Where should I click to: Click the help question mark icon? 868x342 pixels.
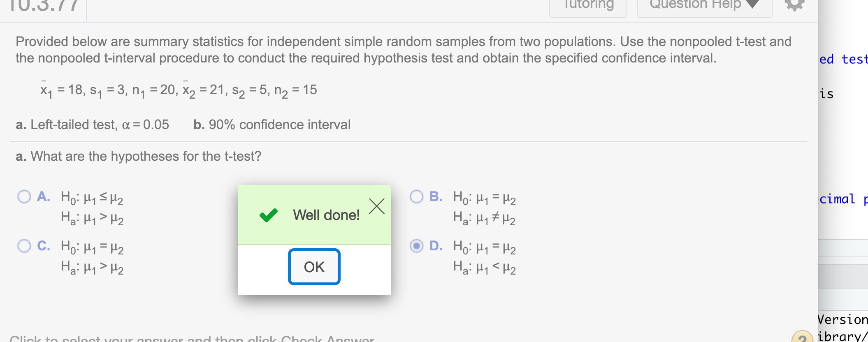[802, 337]
